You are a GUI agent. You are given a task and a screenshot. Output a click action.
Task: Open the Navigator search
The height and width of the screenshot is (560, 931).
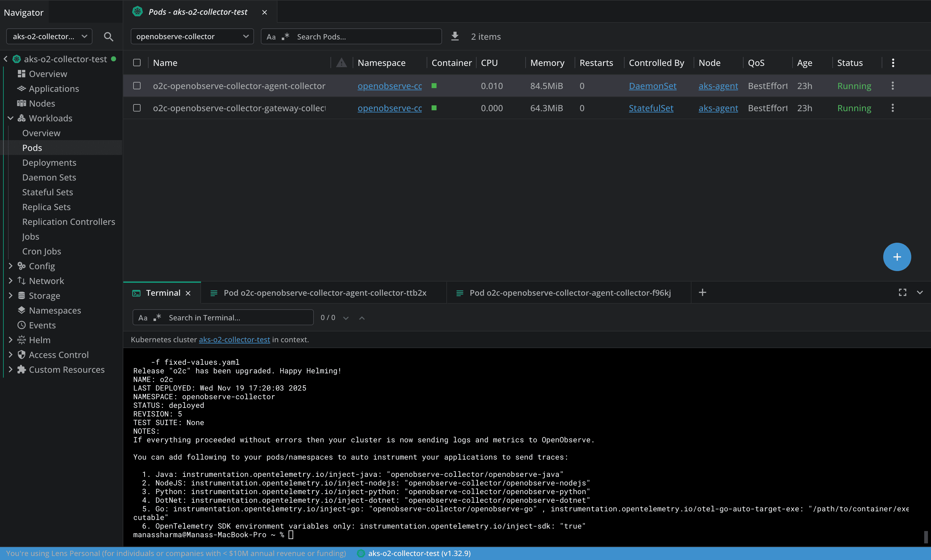[x=108, y=36]
